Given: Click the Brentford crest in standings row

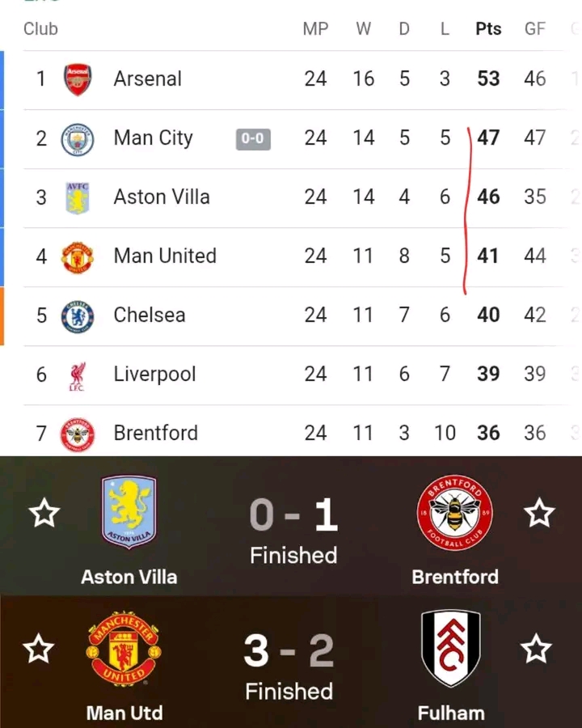Looking at the screenshot, I should pos(78,434).
